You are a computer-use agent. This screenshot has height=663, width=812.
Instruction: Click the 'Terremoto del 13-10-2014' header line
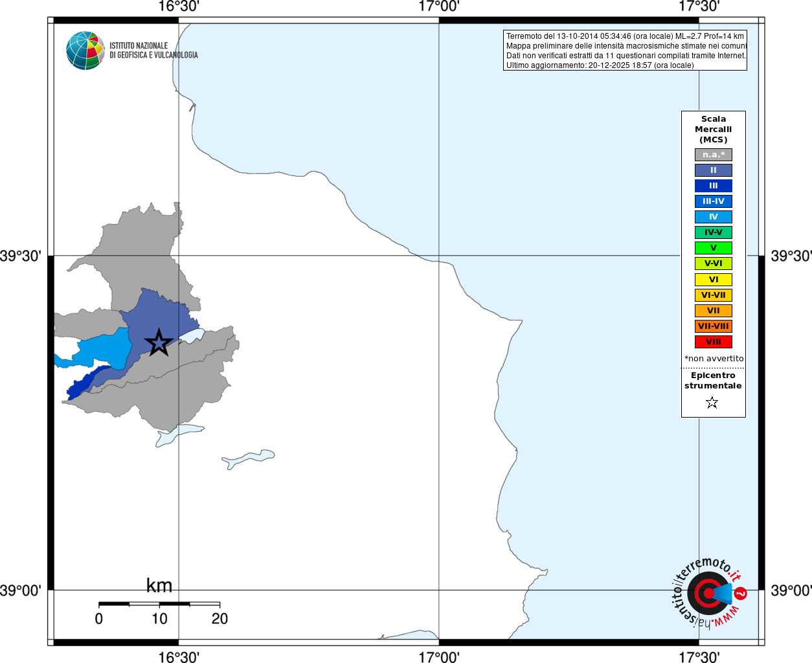(625, 36)
